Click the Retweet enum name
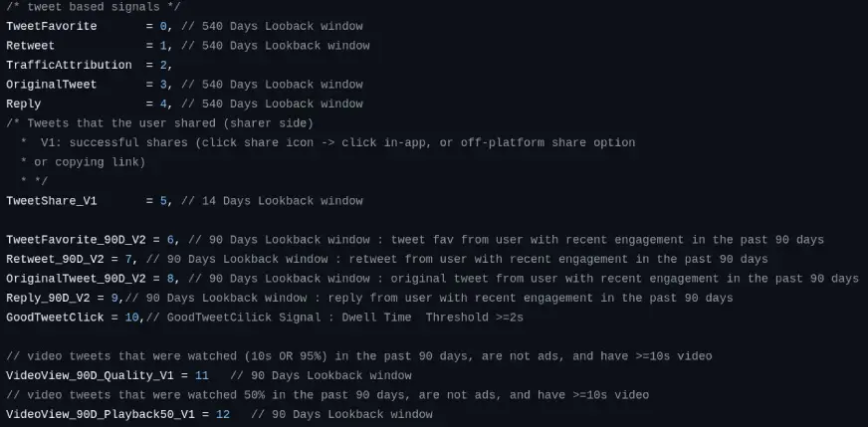 click(31, 46)
